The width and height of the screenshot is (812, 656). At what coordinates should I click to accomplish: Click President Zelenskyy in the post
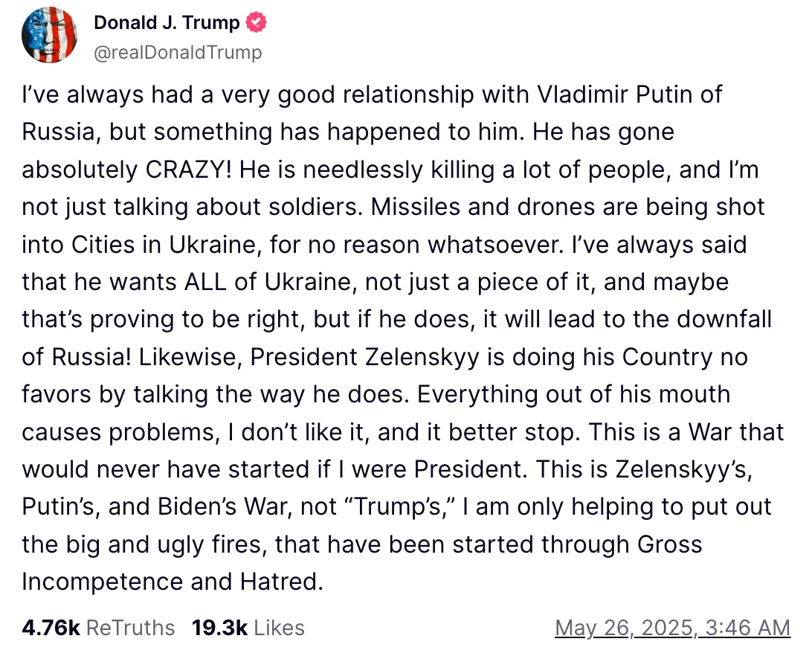(365, 357)
